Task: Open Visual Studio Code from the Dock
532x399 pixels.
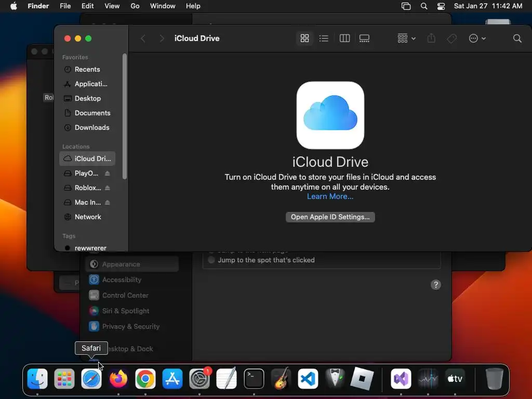Action: pyautogui.click(x=308, y=379)
